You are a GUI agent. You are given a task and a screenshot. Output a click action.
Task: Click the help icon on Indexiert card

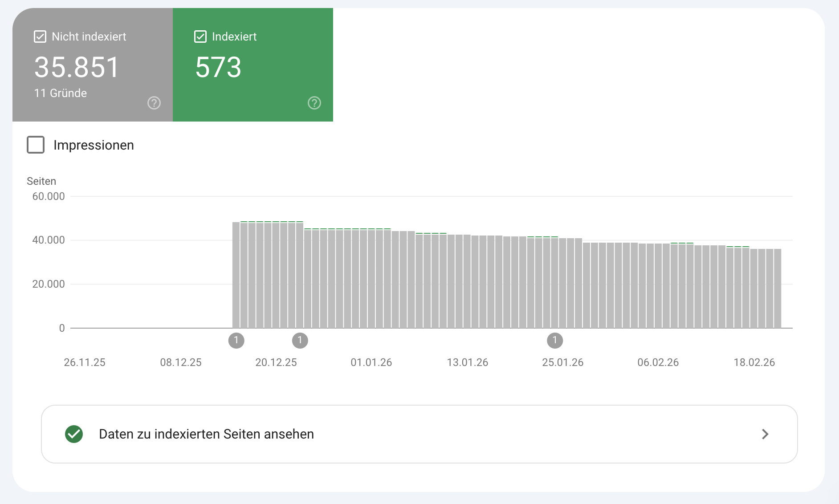click(314, 103)
